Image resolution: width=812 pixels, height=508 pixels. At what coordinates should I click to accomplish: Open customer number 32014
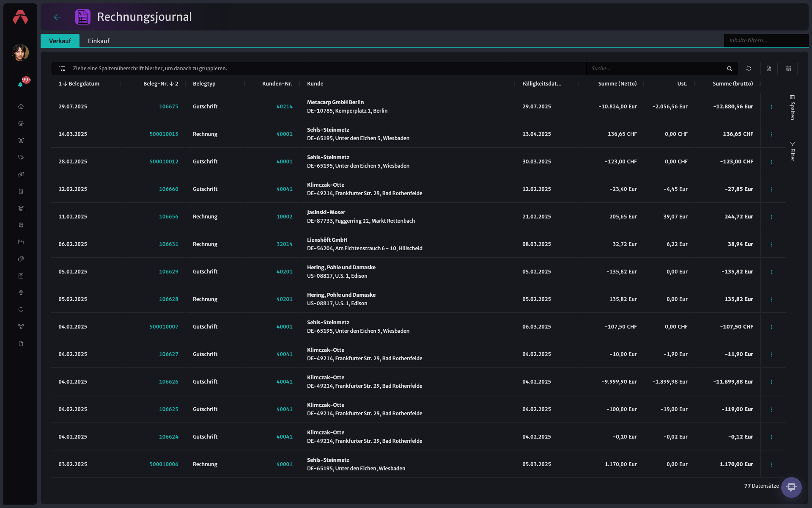click(x=284, y=244)
